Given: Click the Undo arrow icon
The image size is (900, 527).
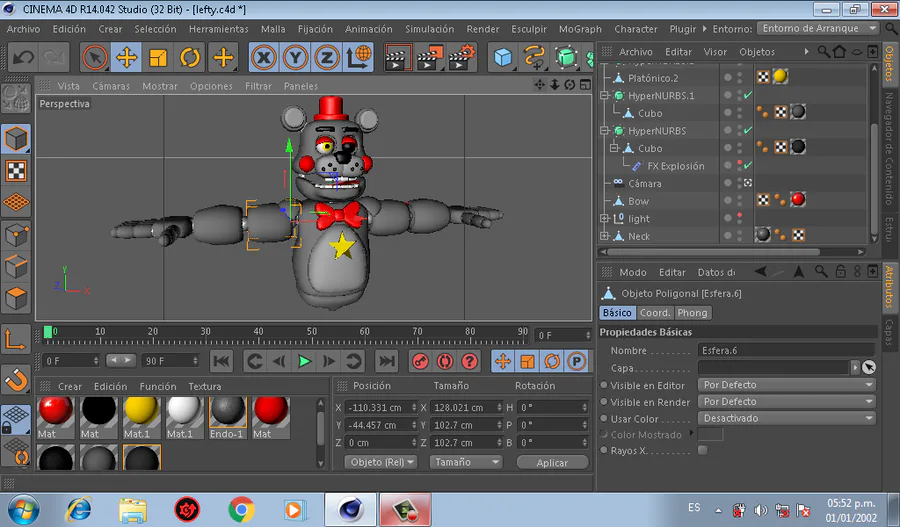Looking at the screenshot, I should tap(24, 57).
